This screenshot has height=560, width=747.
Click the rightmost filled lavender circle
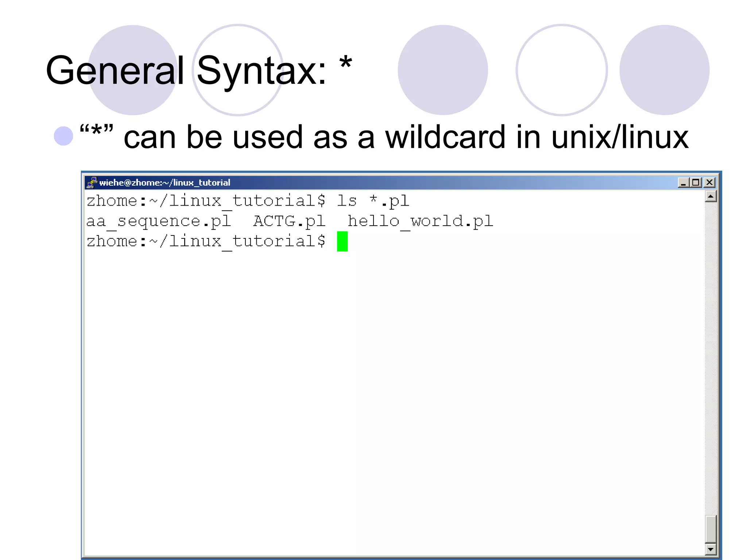[664, 70]
